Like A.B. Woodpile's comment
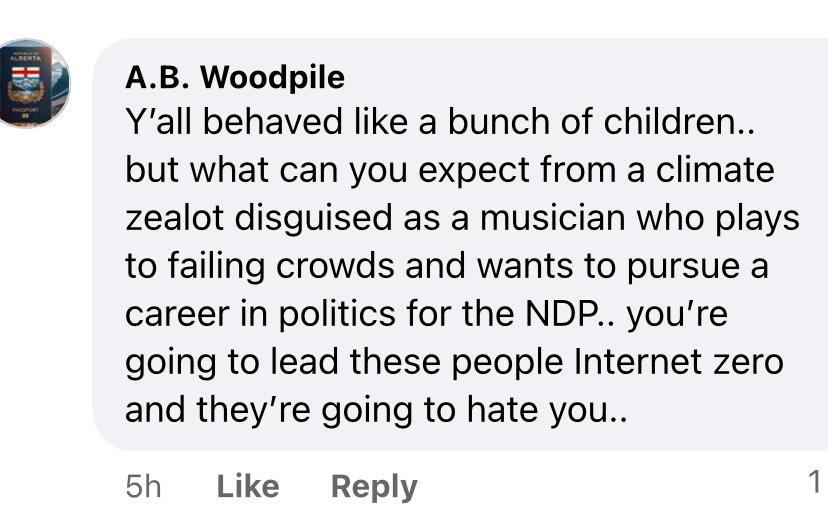Viewport: 828px width, 530px height. point(247,486)
